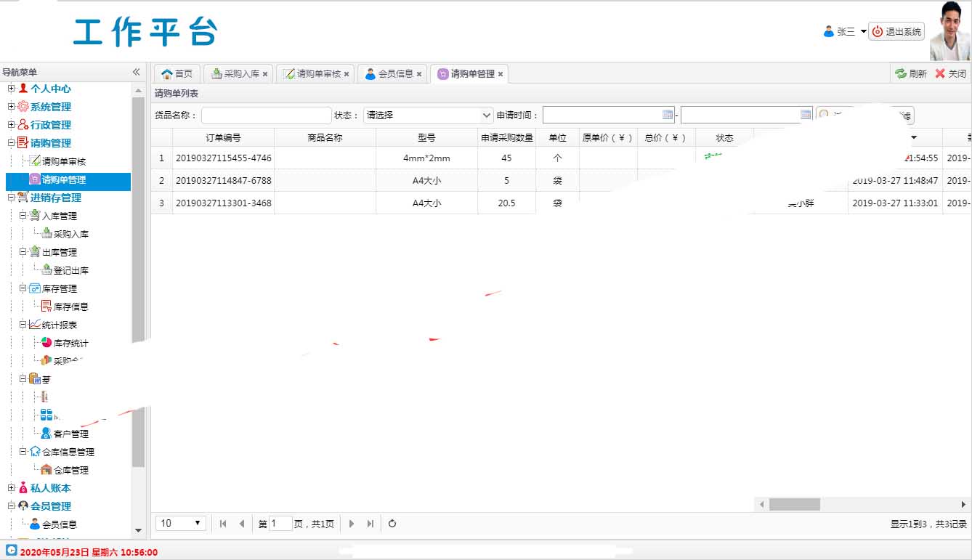Click the refresh icon in pagination bar
Image resolution: width=972 pixels, height=560 pixels.
click(x=392, y=524)
